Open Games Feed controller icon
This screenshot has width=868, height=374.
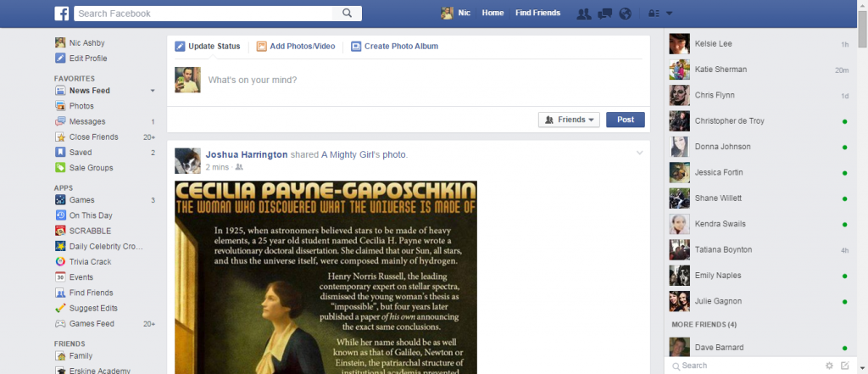(x=60, y=324)
